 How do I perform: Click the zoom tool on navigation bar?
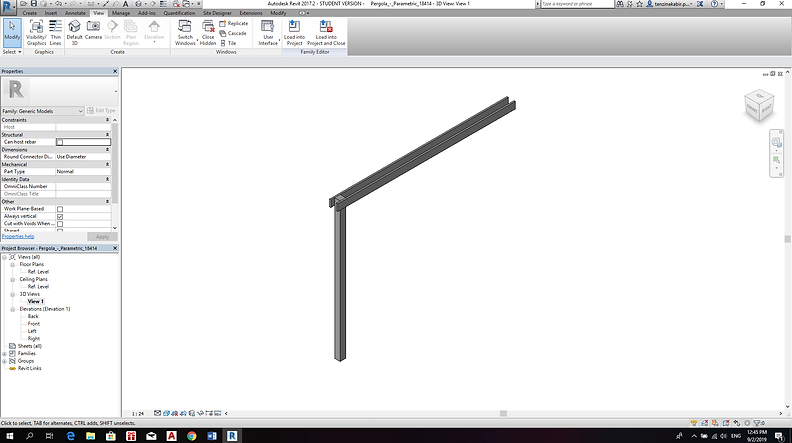776,161
